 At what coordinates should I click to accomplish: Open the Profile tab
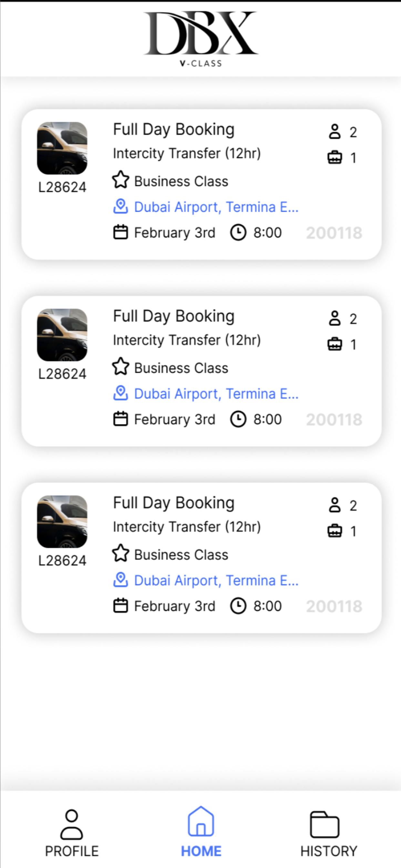[71, 832]
